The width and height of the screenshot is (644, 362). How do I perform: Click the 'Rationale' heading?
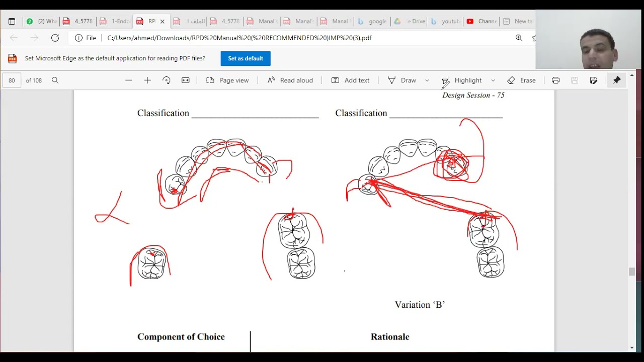[x=390, y=337]
